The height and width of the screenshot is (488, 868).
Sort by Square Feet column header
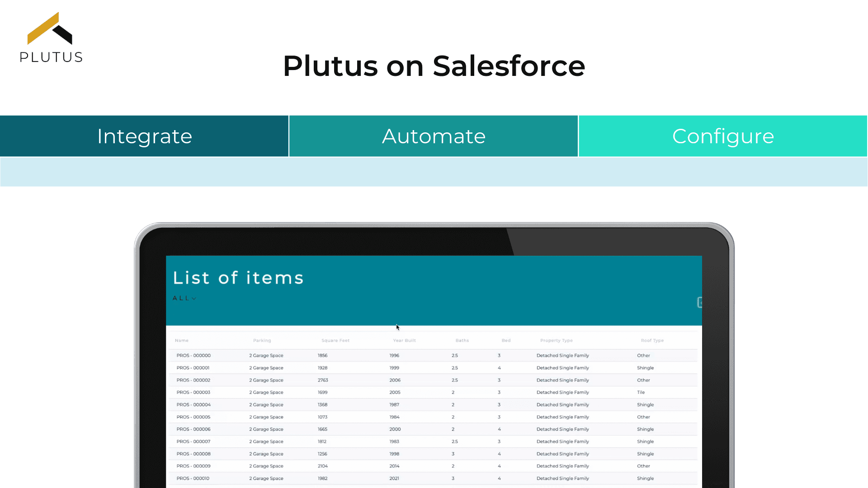tap(335, 341)
